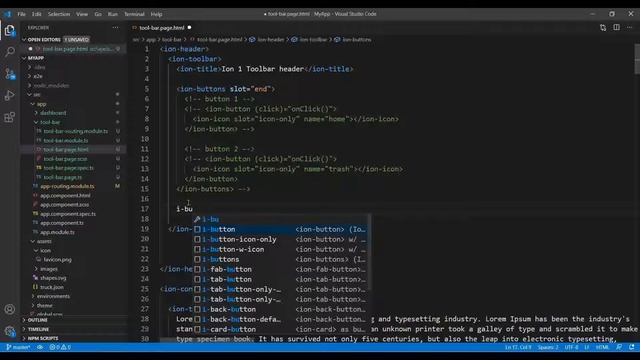Expand the Outline section

pyautogui.click(x=74, y=320)
